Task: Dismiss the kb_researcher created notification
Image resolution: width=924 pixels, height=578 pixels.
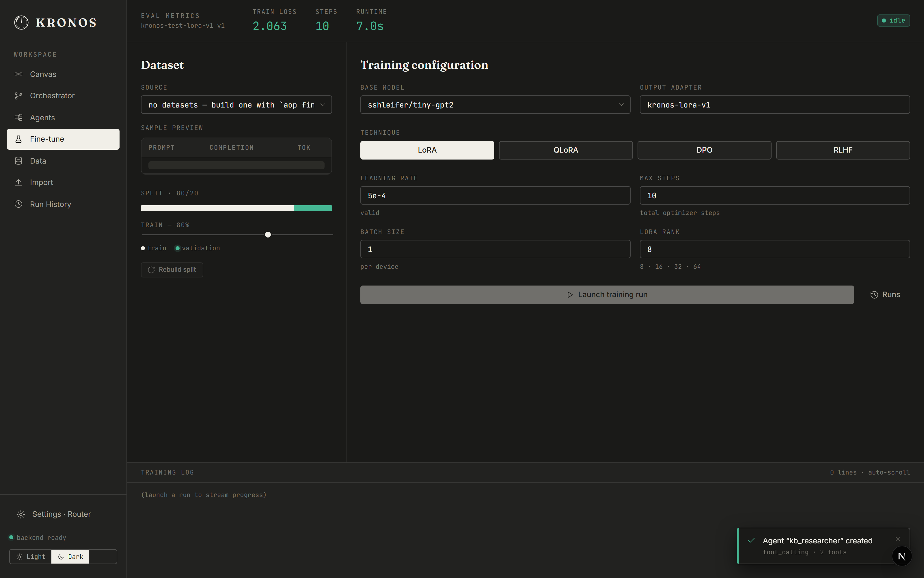Action: coord(898,539)
